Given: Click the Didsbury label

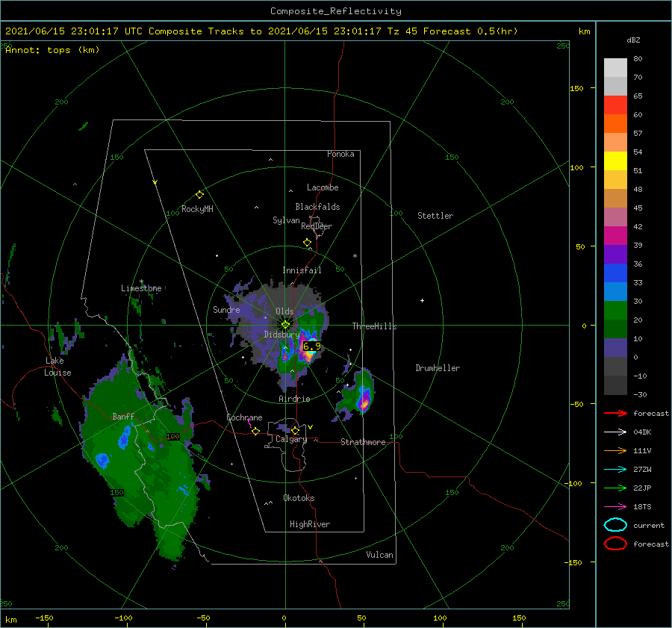Looking at the screenshot, I should point(281,335).
